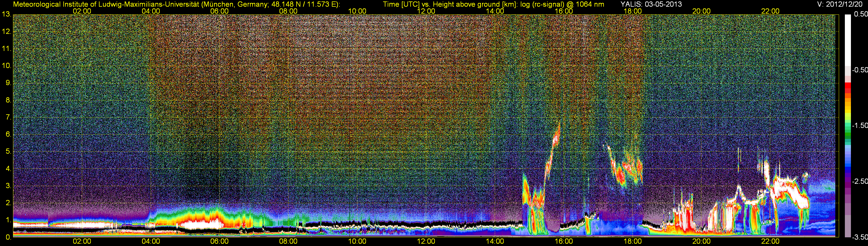
Task: Click the 0.50 value on the color scale
Action: (x=861, y=14)
